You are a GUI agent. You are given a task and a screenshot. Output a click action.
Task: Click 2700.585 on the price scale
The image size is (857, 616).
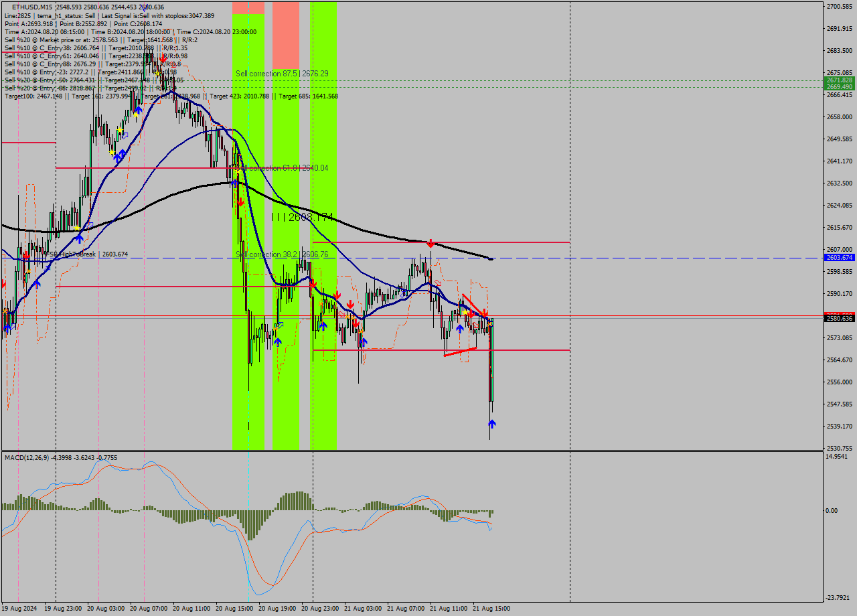(839, 6)
